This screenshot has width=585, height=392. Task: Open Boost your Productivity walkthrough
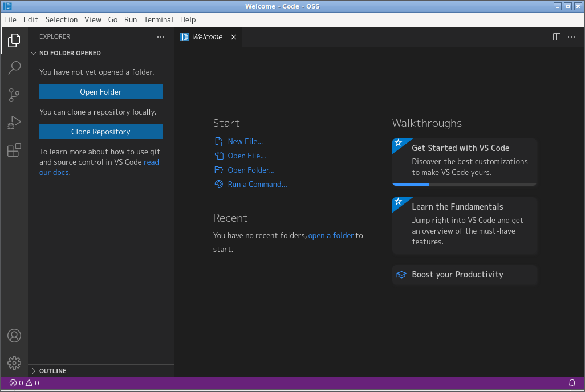tap(465, 275)
